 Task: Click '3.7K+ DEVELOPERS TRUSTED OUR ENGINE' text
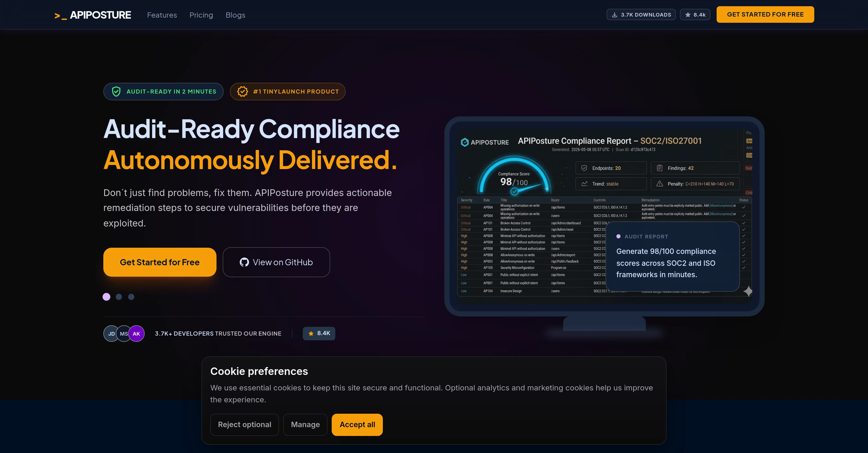coord(218,334)
